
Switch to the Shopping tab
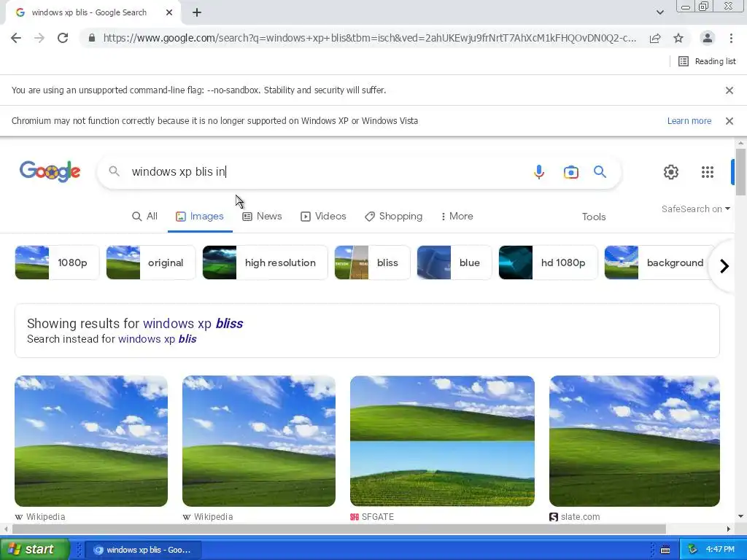tap(393, 216)
